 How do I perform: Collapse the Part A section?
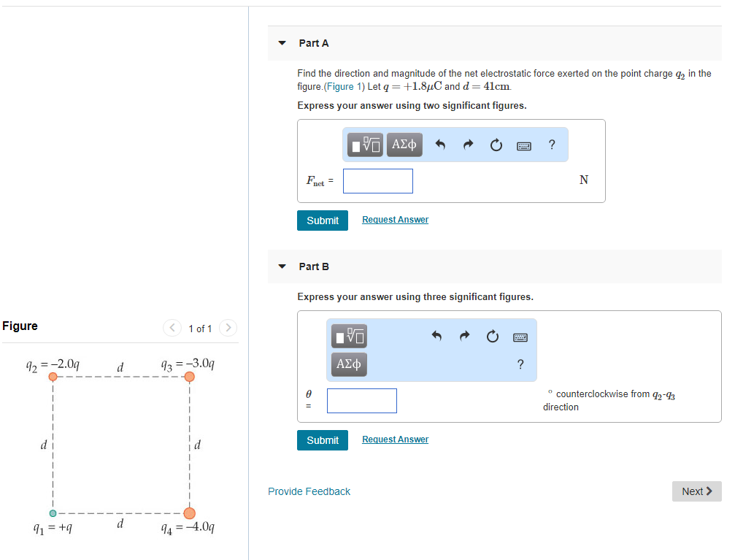282,43
